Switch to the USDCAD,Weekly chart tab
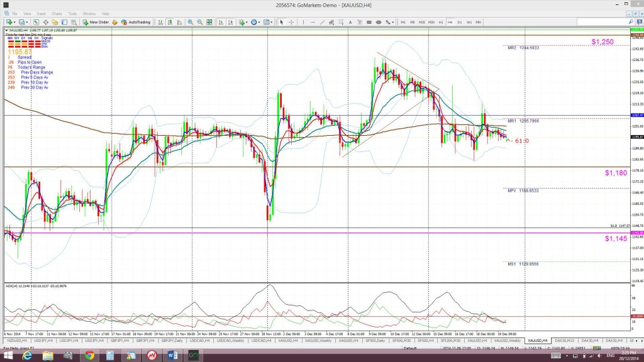 pyautogui.click(x=230, y=341)
